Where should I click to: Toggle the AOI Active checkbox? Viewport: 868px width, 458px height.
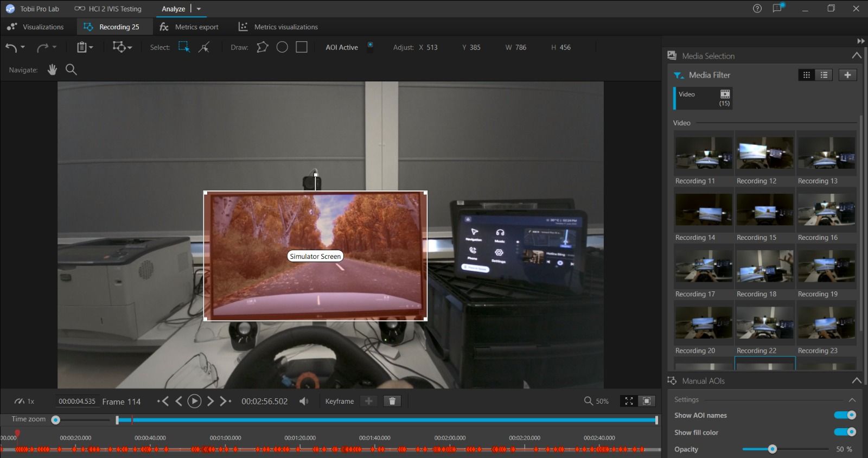tap(370, 45)
